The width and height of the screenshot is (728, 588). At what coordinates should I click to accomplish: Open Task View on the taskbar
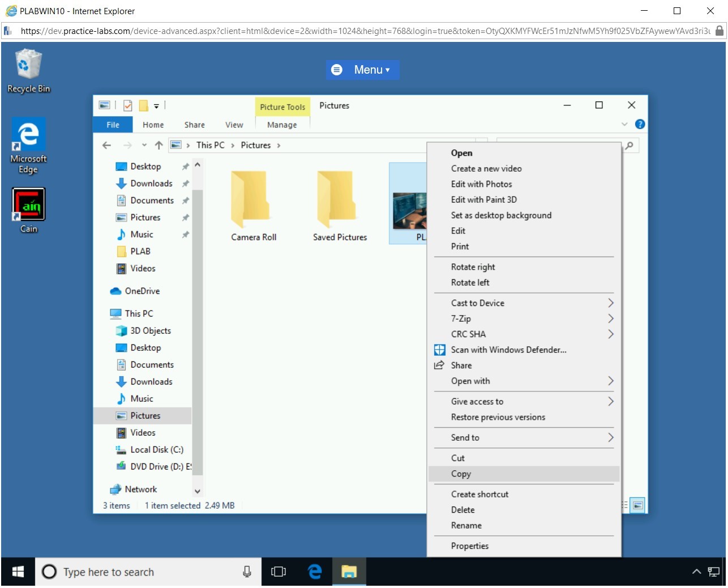pyautogui.click(x=279, y=572)
